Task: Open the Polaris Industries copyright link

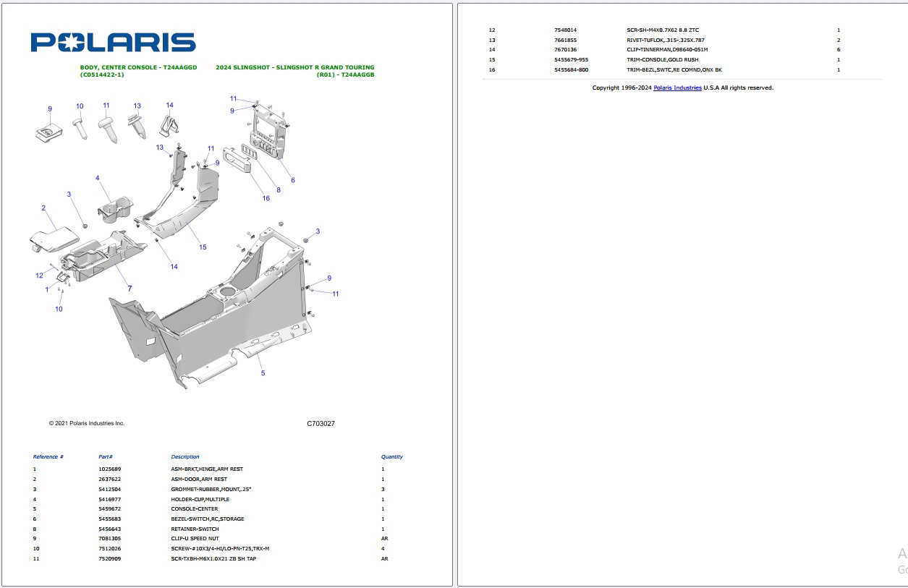Action: (x=677, y=88)
